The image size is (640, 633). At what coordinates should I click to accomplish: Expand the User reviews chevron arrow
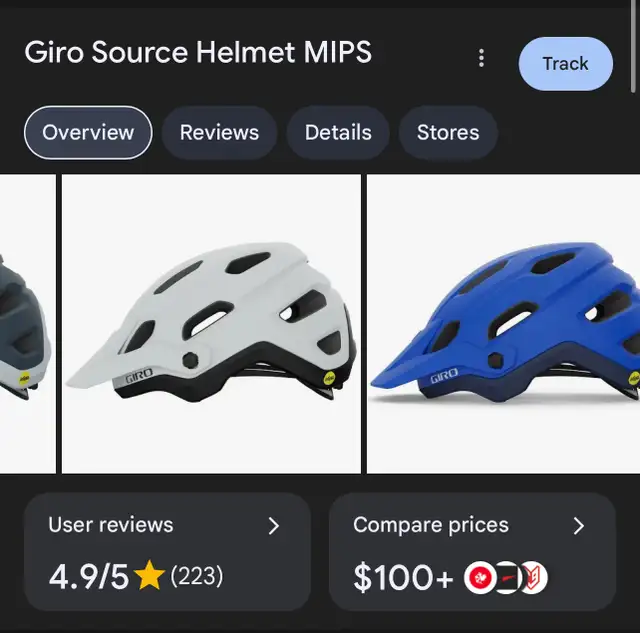click(274, 526)
